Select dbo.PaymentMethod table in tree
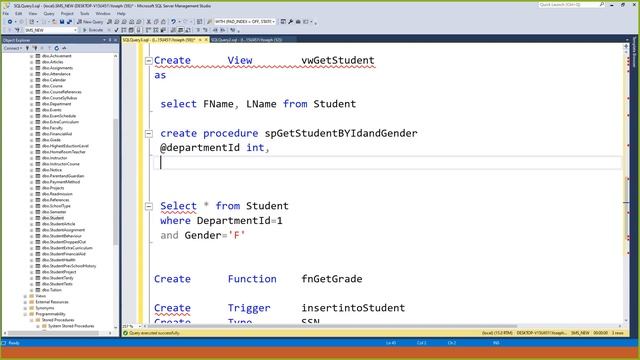Image resolution: width=640 pixels, height=360 pixels. click(x=61, y=182)
